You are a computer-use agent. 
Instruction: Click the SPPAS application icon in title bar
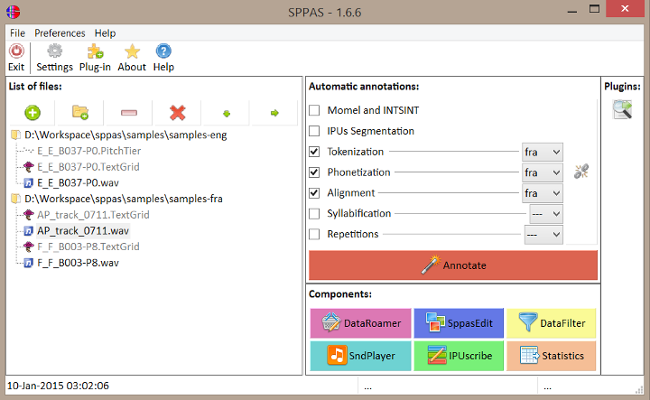point(13,12)
